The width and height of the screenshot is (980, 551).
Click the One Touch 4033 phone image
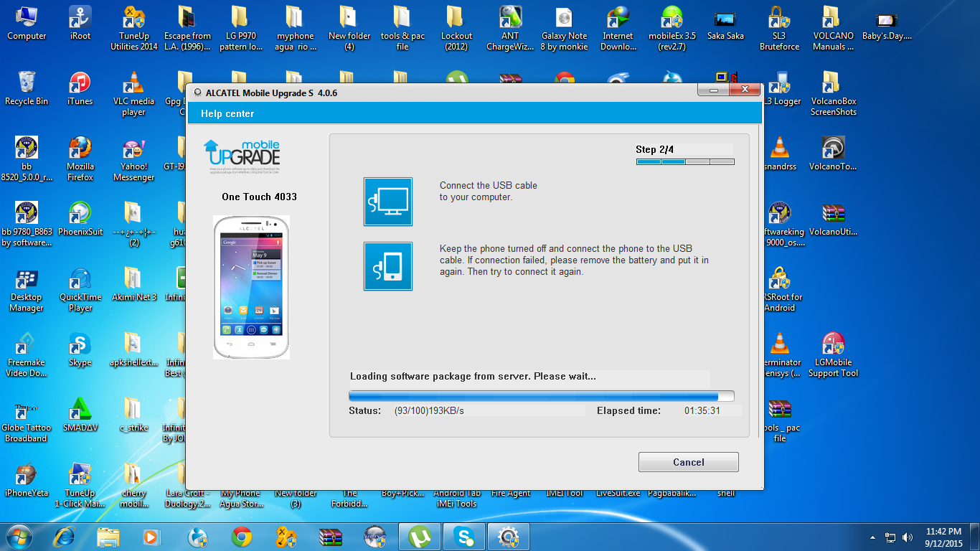click(251, 287)
